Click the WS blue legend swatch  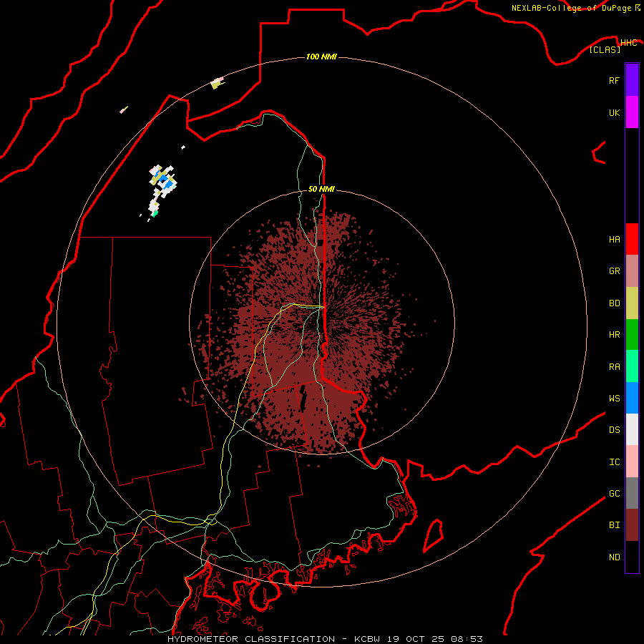coord(632,398)
